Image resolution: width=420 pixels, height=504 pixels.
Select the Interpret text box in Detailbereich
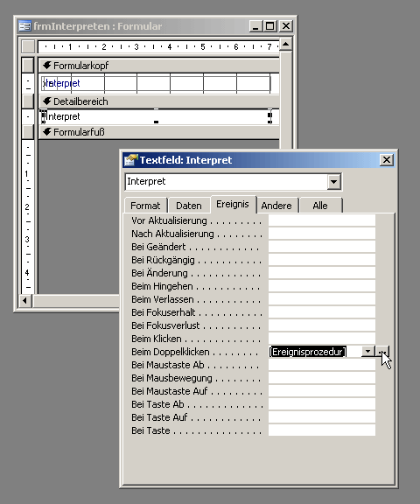pos(157,116)
